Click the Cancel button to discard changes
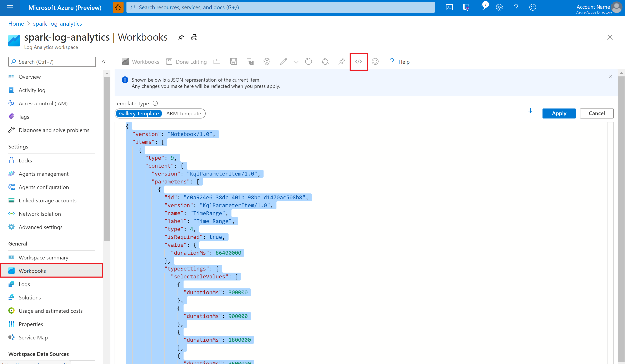Screen dimensions: 625x364 point(596,113)
